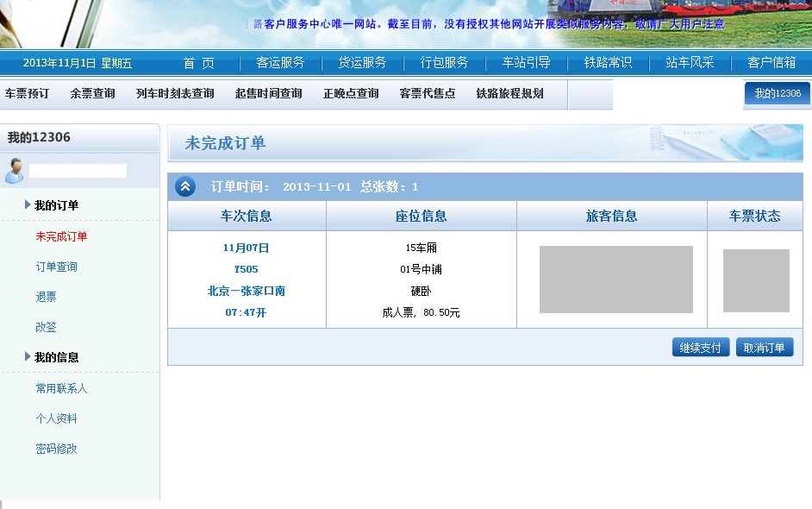Viewport: 812px width, 509px height.
Task: Go to 余票查询 tab
Action: pos(93,94)
